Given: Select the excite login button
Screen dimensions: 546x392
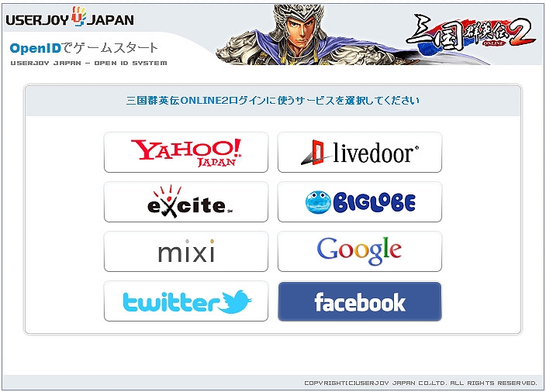Looking at the screenshot, I should (x=186, y=202).
